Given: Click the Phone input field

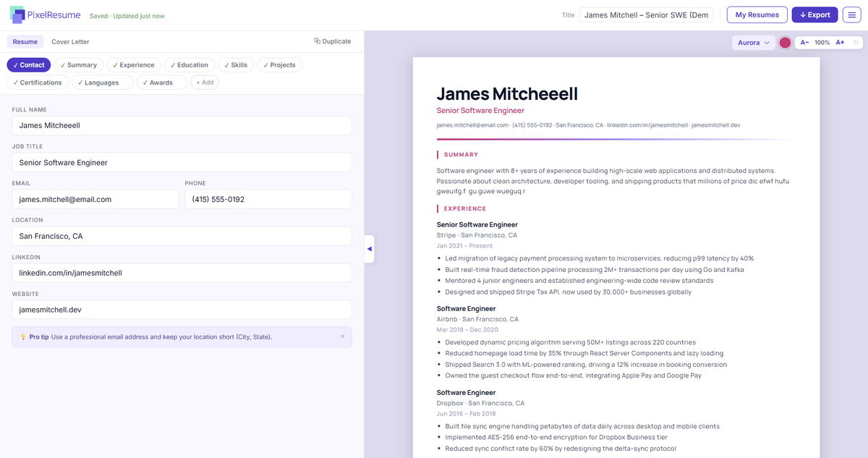Looking at the screenshot, I should pyautogui.click(x=268, y=199).
